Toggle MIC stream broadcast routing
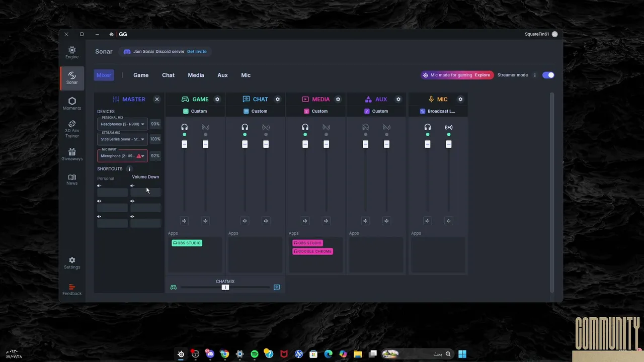Screen dimensions: 644x362 pos(449,127)
